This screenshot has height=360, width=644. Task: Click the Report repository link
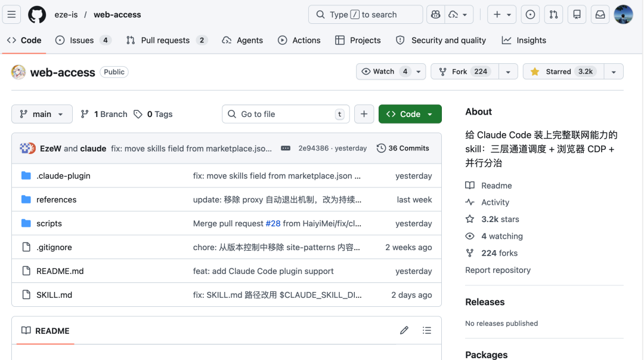(x=498, y=270)
